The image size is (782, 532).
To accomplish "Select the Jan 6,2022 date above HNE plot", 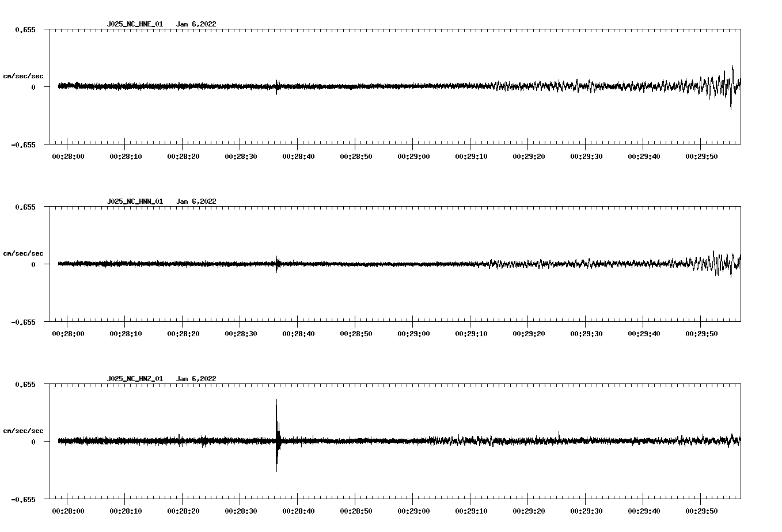I will click(x=196, y=24).
